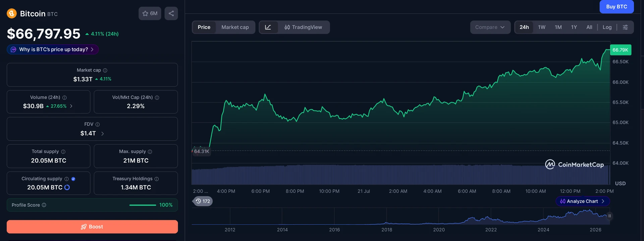Image resolution: width=644 pixels, height=241 pixels.
Task: Open Why is BTC's price up today
Action: [53, 49]
